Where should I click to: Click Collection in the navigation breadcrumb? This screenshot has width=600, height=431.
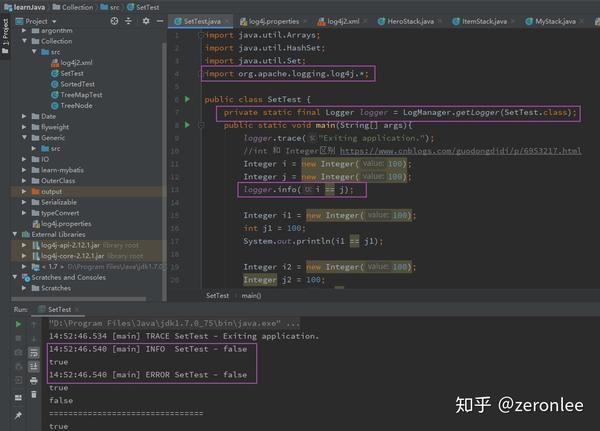[73, 7]
